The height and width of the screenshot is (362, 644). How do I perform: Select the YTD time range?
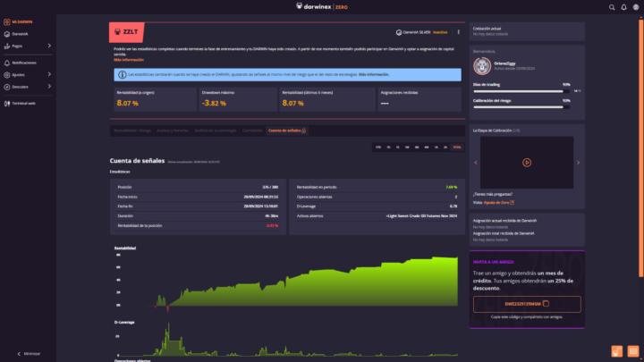point(377,147)
